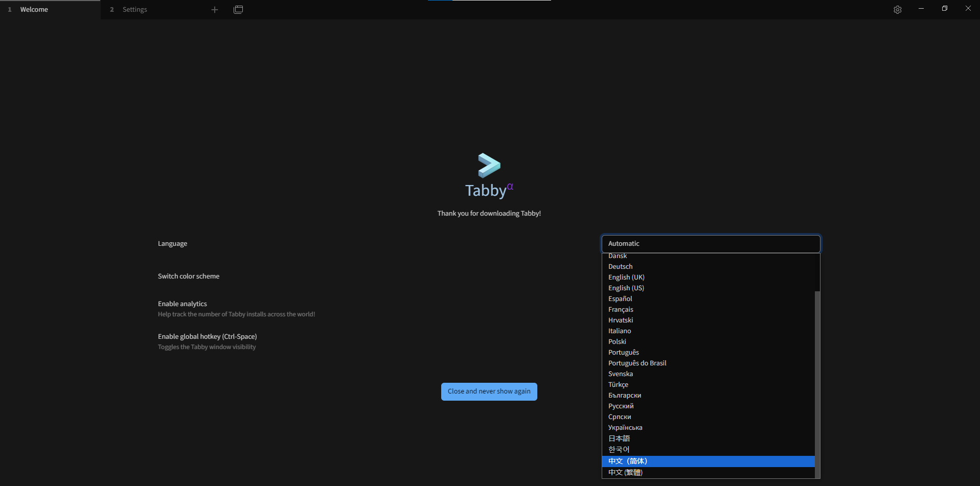Select English (US) from language list

click(x=626, y=288)
